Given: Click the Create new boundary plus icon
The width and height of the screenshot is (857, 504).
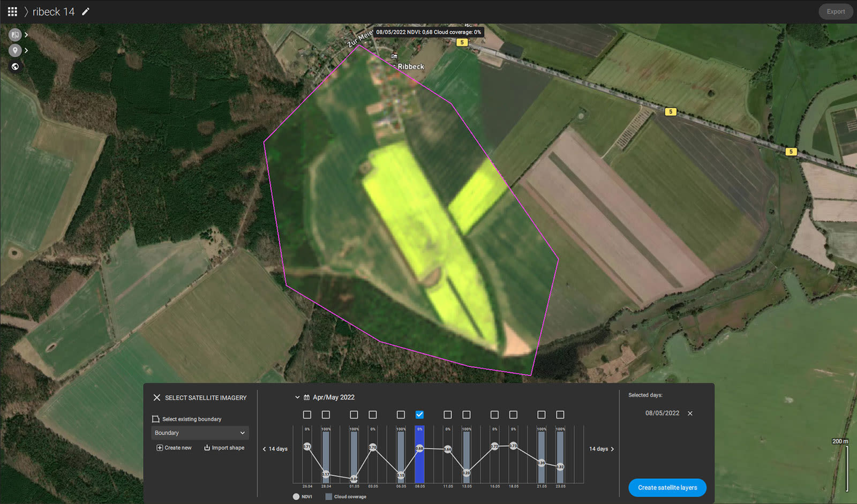Looking at the screenshot, I should point(159,448).
